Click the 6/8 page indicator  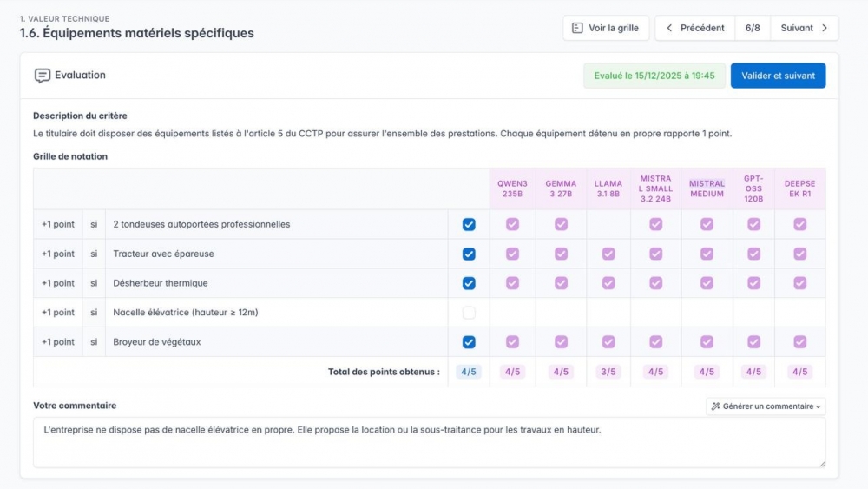(x=753, y=28)
